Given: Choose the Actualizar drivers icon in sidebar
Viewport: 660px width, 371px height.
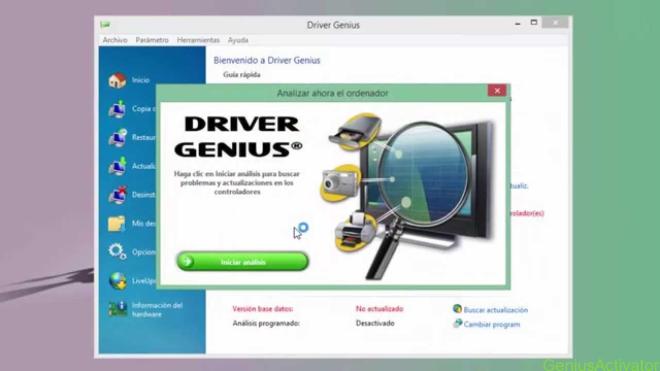Looking at the screenshot, I should [117, 166].
